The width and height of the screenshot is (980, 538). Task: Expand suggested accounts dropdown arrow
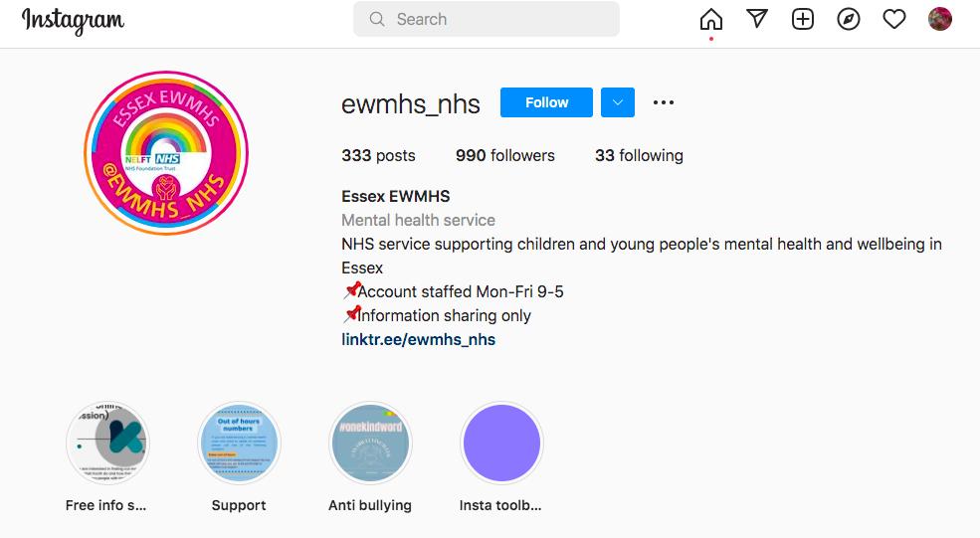click(x=618, y=102)
